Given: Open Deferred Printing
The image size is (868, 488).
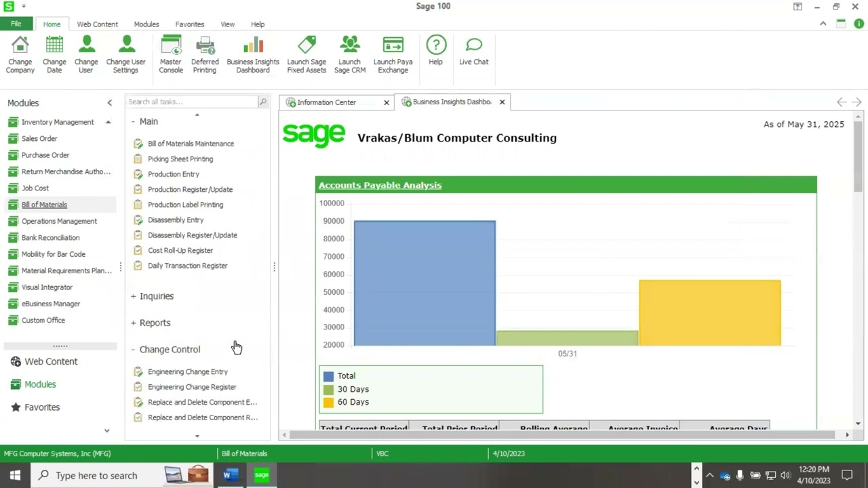Looking at the screenshot, I should (205, 54).
